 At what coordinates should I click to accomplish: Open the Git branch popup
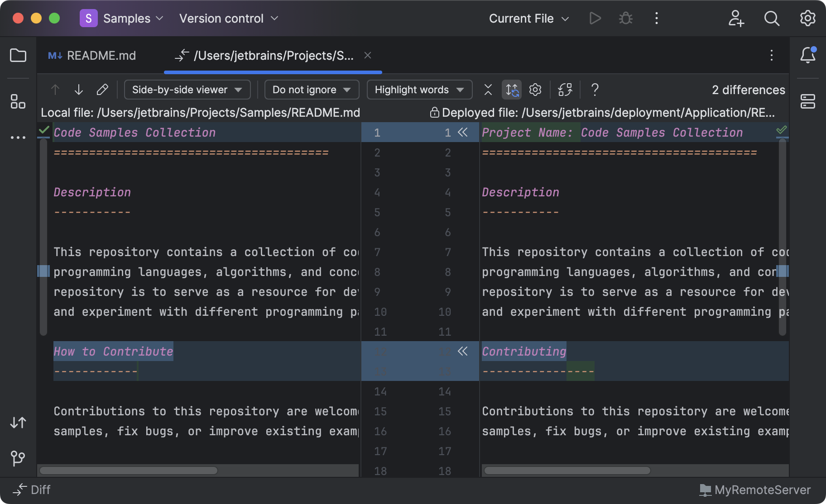(18, 458)
